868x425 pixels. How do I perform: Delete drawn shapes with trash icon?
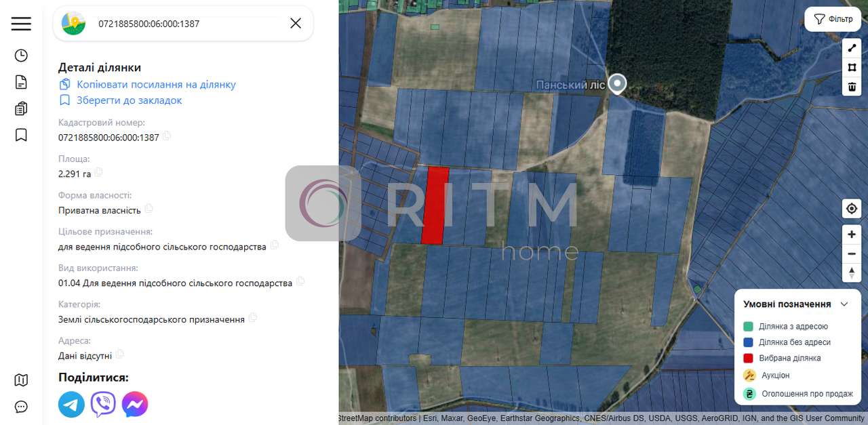(851, 87)
